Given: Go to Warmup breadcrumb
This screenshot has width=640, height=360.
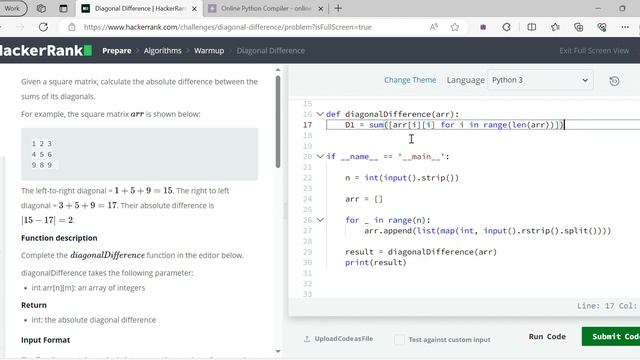Looking at the screenshot, I should (x=209, y=51).
